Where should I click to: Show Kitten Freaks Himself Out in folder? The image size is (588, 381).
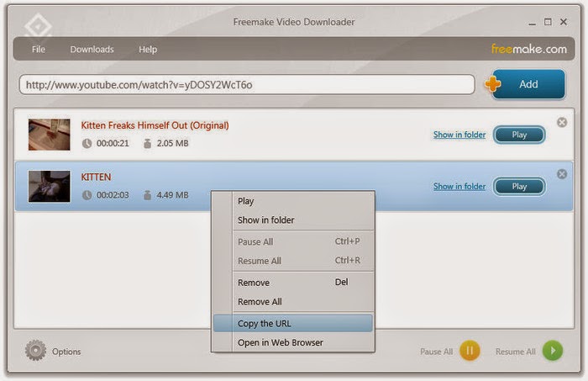459,135
